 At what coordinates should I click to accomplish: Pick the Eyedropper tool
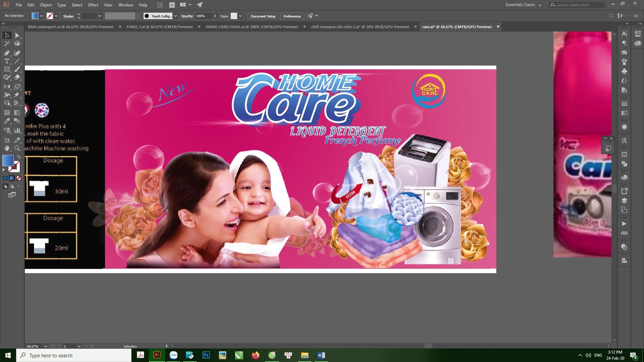(x=7, y=121)
